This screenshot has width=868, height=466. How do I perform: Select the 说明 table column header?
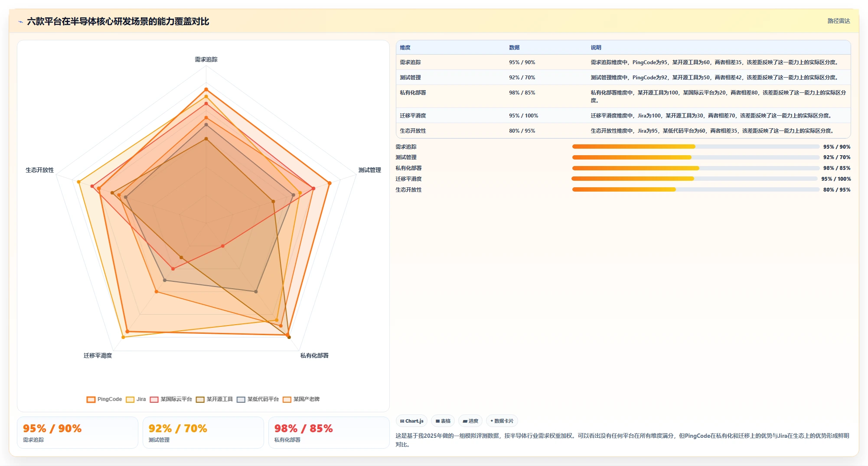click(596, 48)
